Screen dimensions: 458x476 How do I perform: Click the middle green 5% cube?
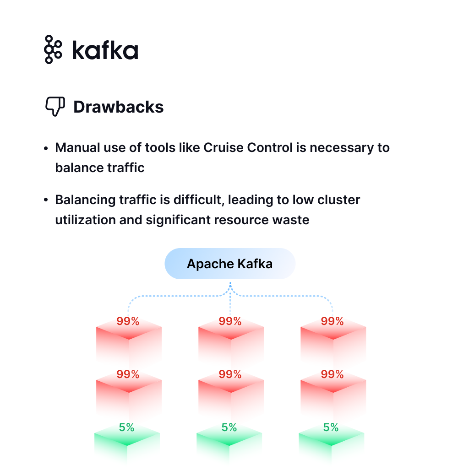[229, 443]
